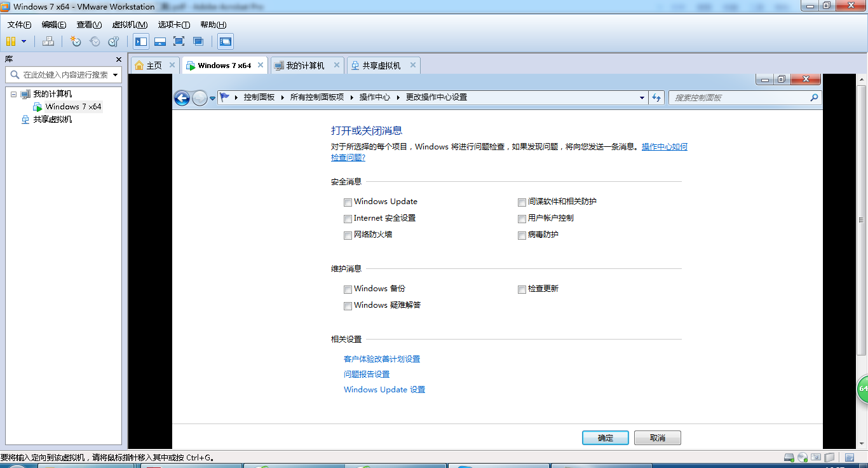Open Windows Update 设置 link

384,390
